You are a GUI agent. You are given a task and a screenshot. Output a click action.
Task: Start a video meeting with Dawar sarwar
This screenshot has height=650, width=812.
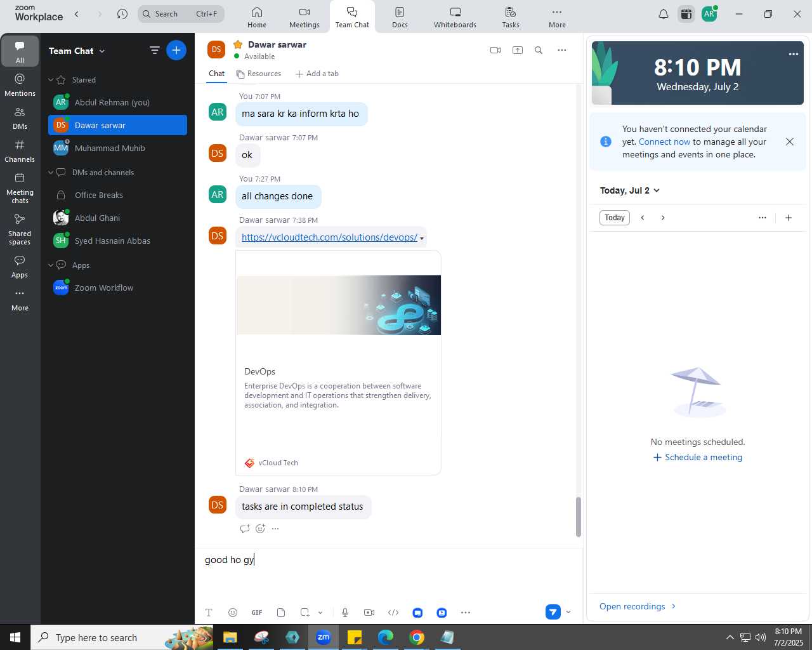(495, 50)
